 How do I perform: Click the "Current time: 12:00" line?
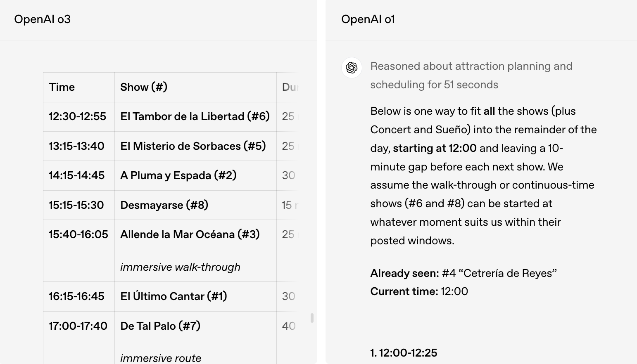419,291
